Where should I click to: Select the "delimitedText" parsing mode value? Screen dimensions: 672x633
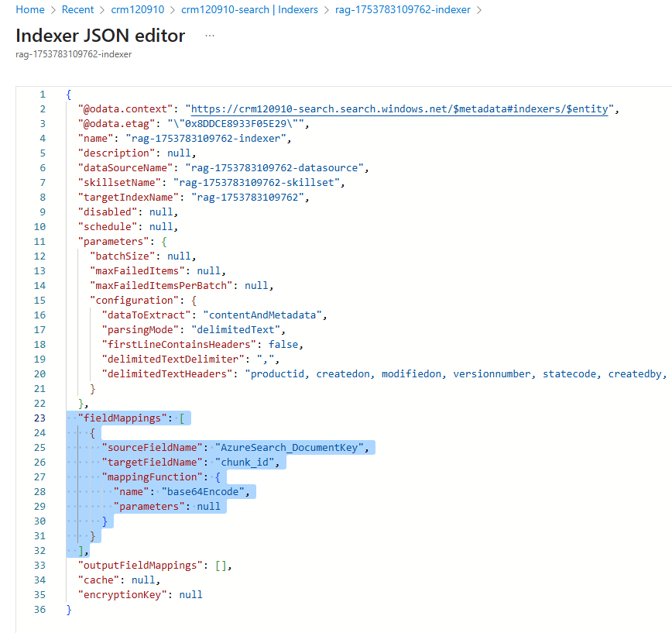pyautogui.click(x=235, y=330)
